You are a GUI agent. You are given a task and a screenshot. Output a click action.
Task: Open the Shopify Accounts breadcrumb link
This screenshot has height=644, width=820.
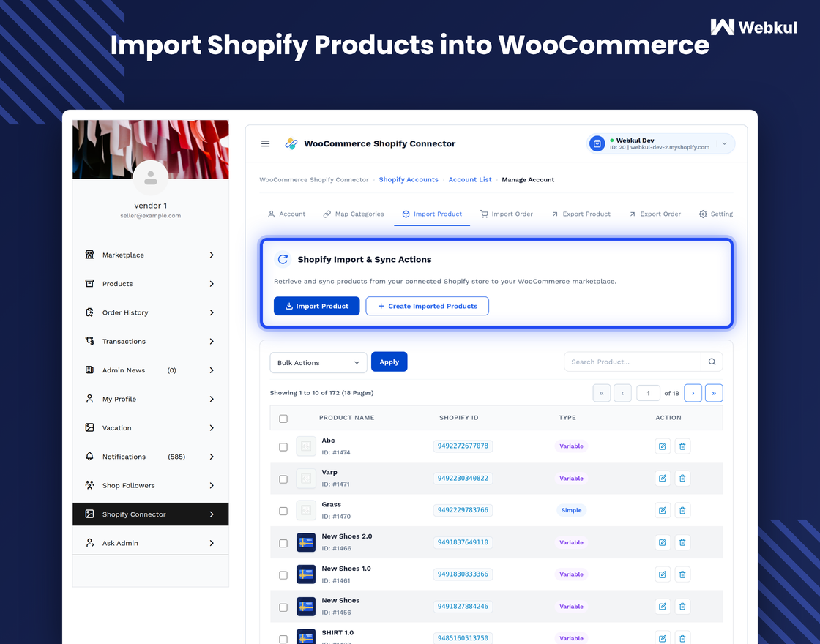409,179
